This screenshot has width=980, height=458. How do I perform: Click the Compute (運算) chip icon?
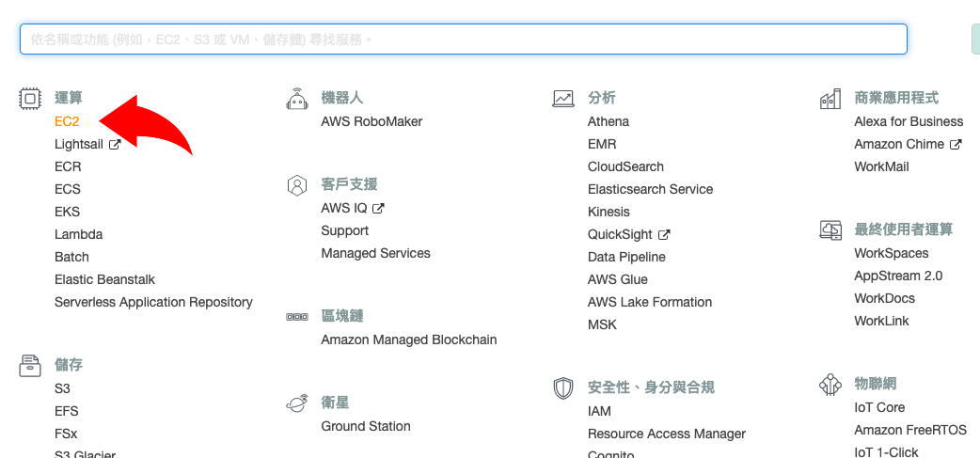[30, 99]
